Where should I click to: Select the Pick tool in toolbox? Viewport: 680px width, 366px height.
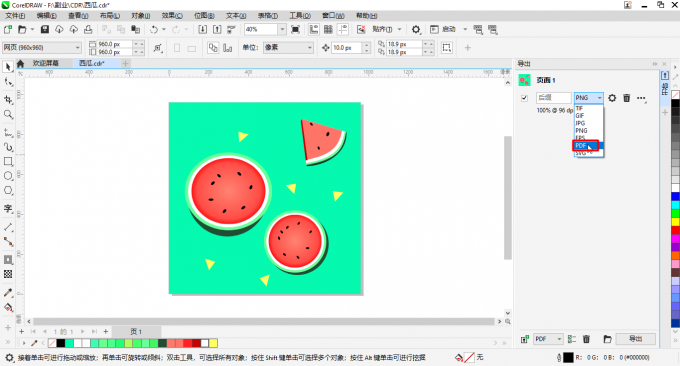[x=8, y=66]
